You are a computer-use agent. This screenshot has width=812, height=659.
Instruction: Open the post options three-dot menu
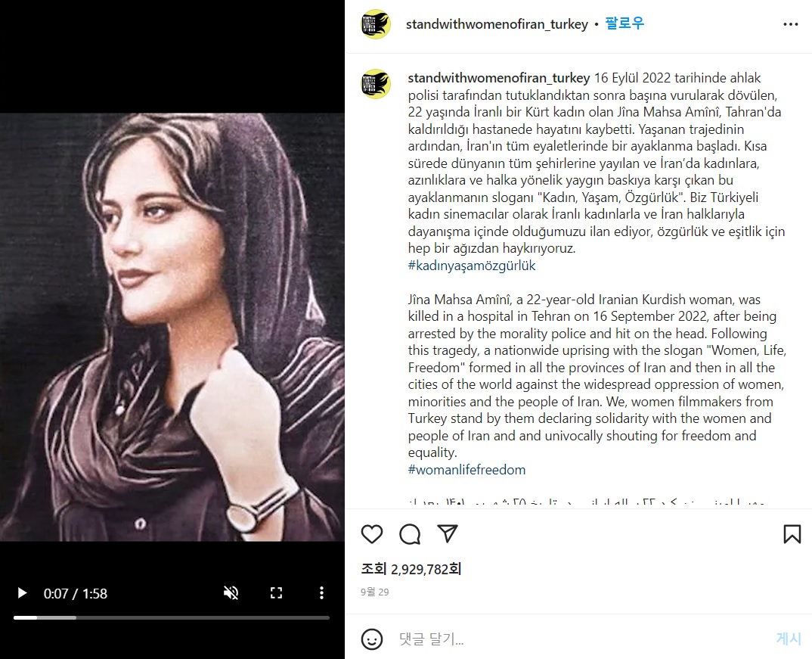pos(790,24)
